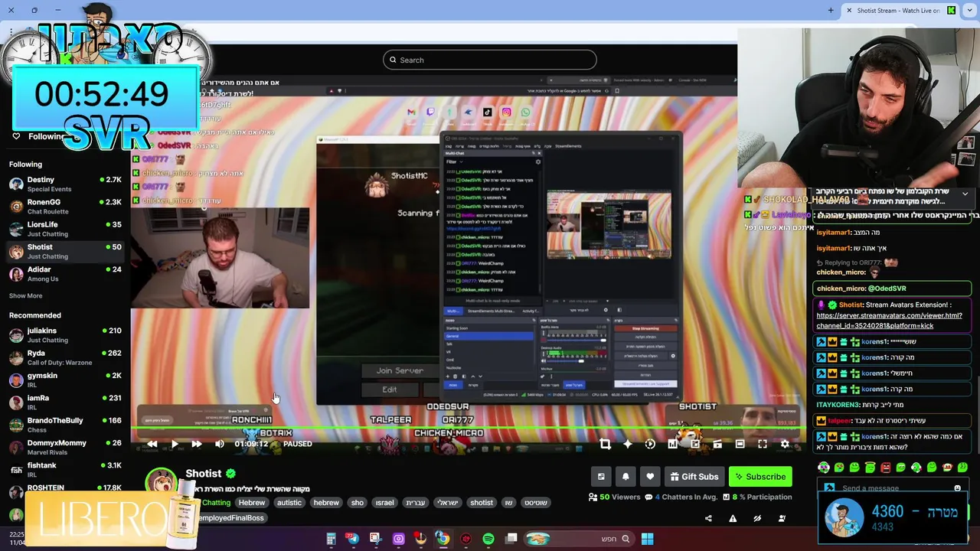The height and width of the screenshot is (551, 980).
Task: Open Google Chrome from the taskbar
Action: click(x=443, y=539)
